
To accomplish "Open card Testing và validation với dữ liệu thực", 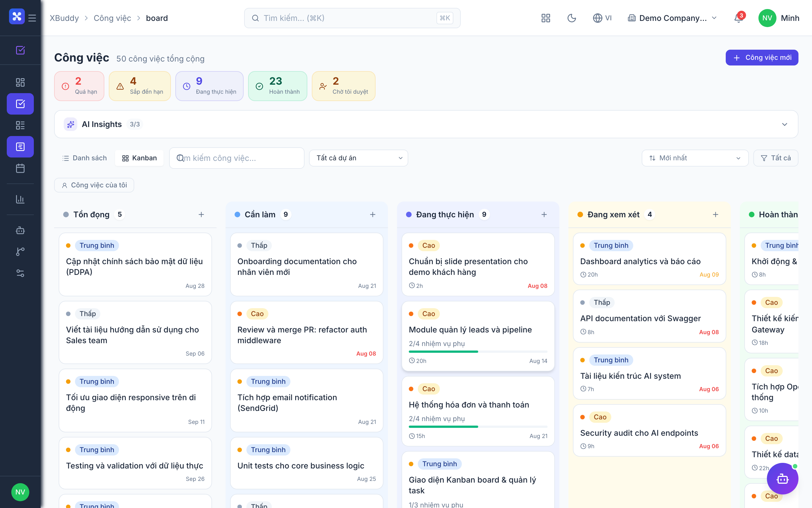I will (135, 463).
